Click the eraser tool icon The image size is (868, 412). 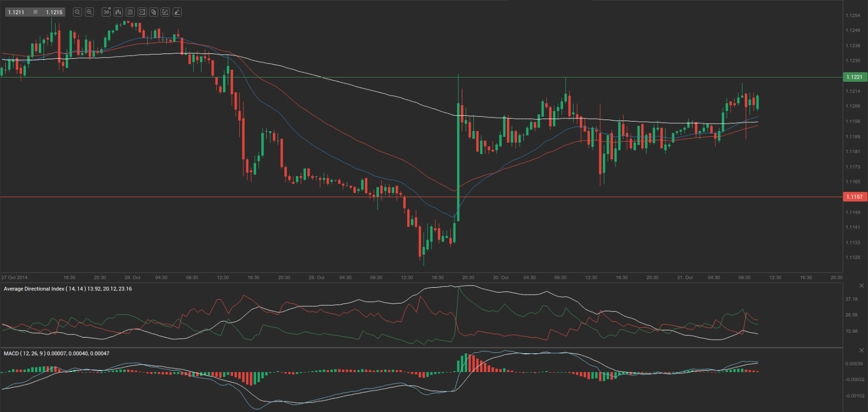[x=177, y=12]
